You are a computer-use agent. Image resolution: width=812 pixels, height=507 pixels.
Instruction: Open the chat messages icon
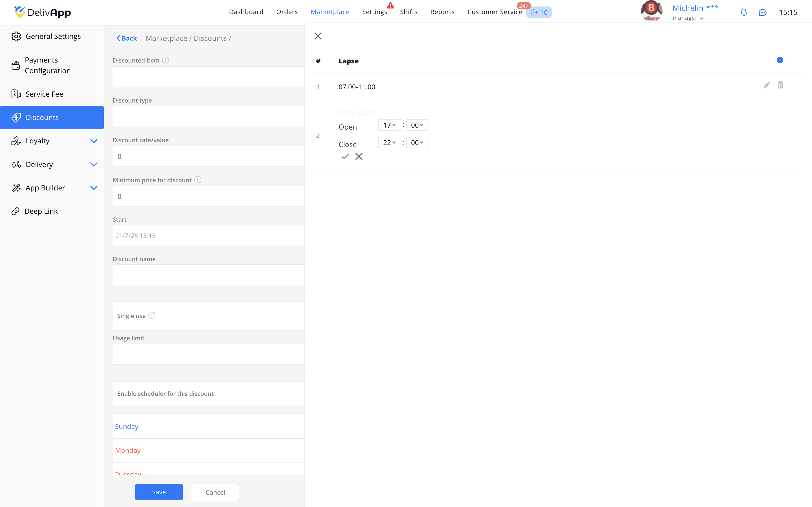pos(762,12)
